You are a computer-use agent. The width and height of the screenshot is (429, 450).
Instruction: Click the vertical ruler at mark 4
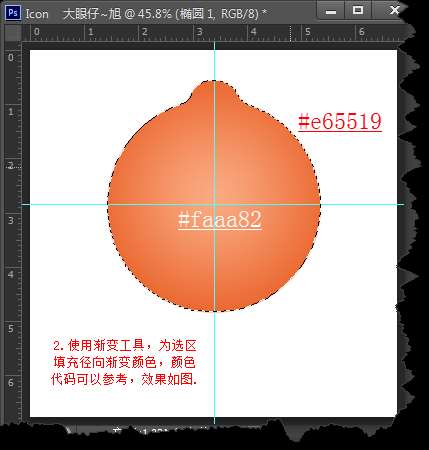pos(11,275)
